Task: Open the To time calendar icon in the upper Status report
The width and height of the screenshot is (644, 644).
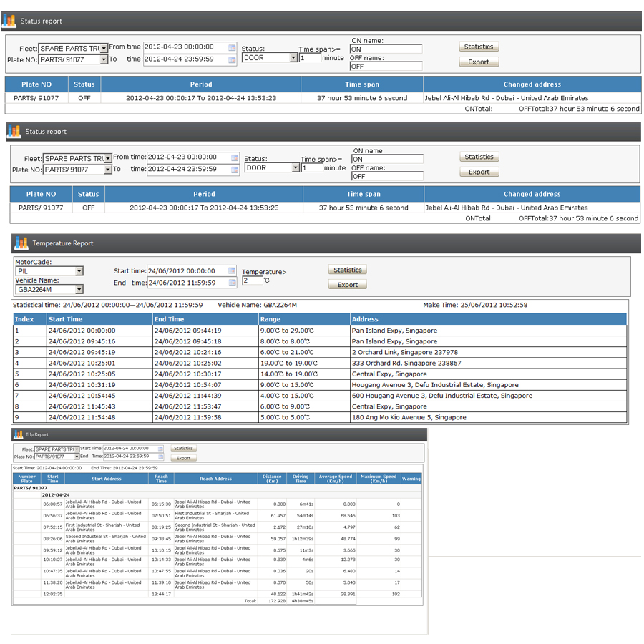Action: click(x=232, y=60)
